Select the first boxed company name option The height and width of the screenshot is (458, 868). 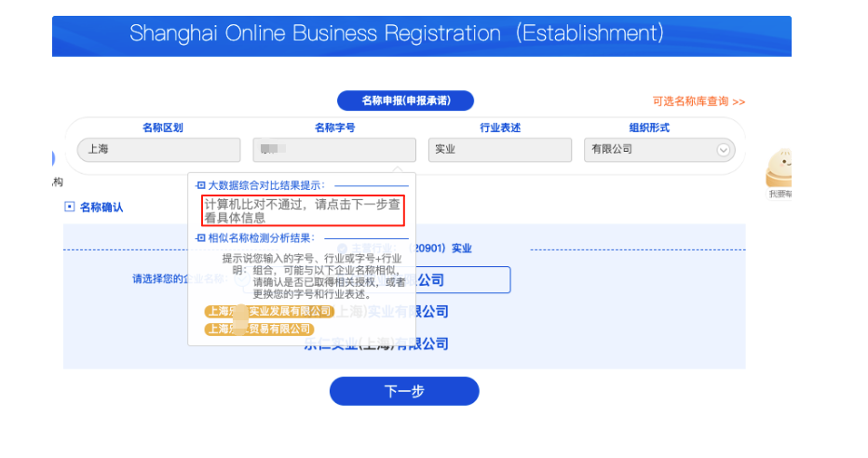pyautogui.click(x=456, y=279)
